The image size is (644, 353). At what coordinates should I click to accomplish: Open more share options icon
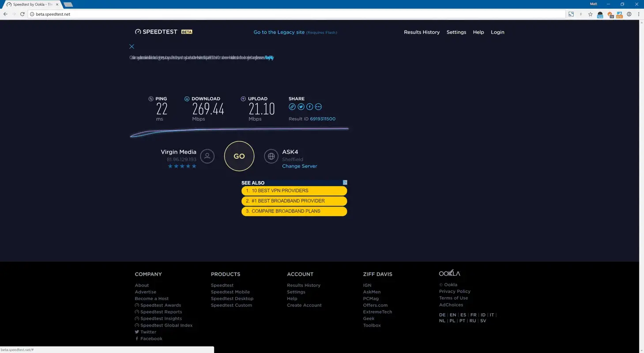318,107
